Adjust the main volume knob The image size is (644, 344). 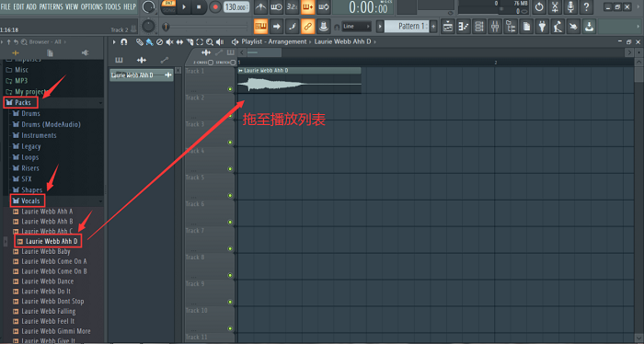[148, 7]
